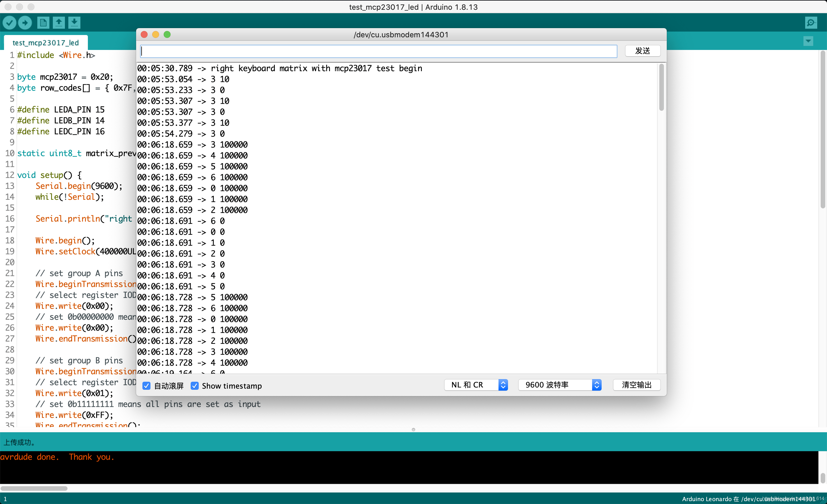Maximize the serial monitor with green button
The image size is (827, 504).
tap(167, 34)
